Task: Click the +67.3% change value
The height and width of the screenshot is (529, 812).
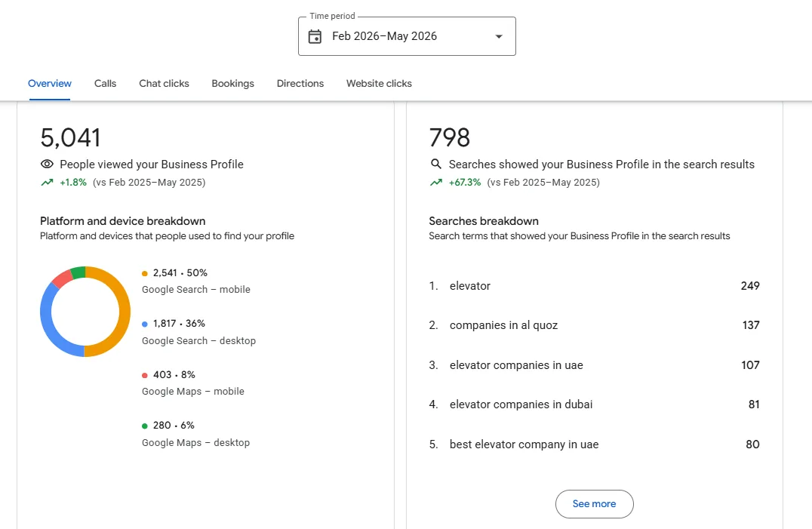Action: tap(465, 182)
